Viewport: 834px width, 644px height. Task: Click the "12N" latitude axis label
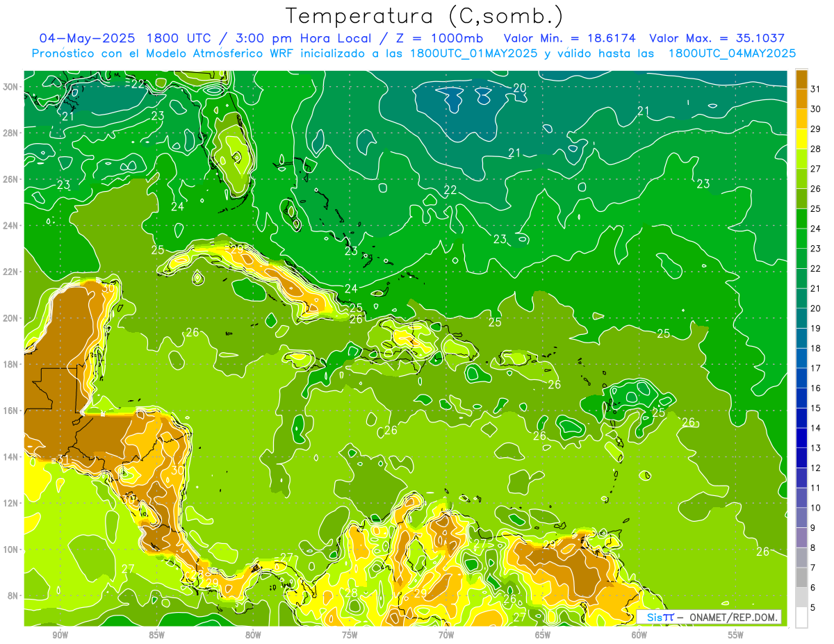[x=10, y=503]
